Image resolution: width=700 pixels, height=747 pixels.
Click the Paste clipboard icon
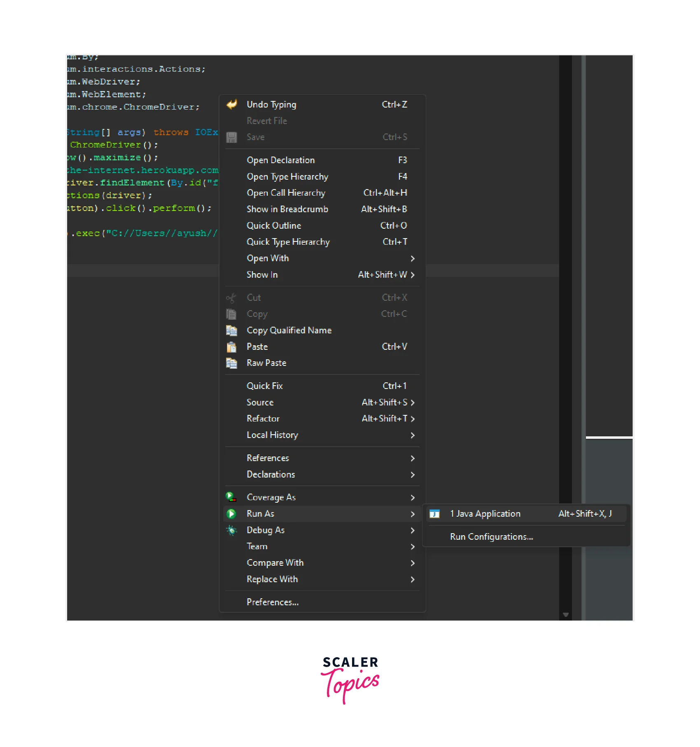click(231, 347)
